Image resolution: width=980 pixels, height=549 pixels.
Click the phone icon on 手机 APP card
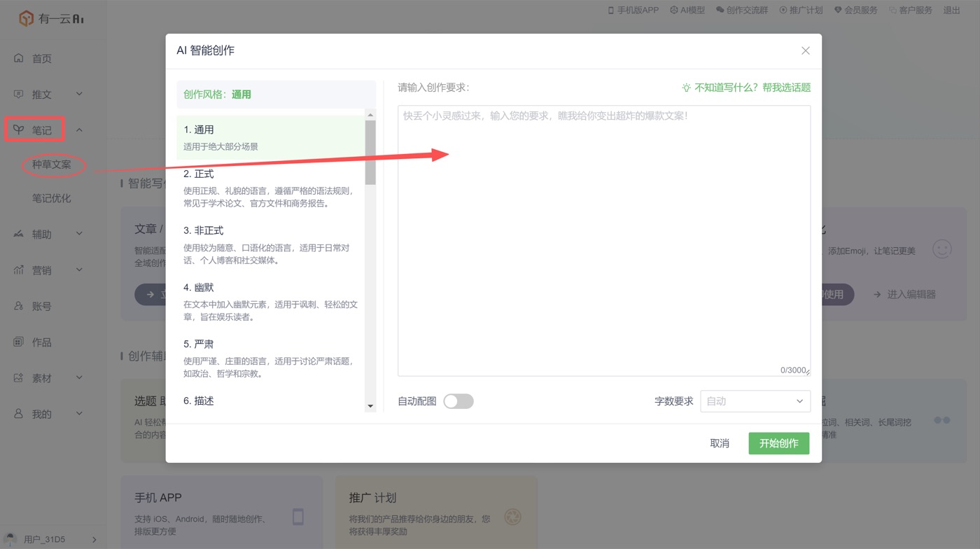click(x=298, y=517)
